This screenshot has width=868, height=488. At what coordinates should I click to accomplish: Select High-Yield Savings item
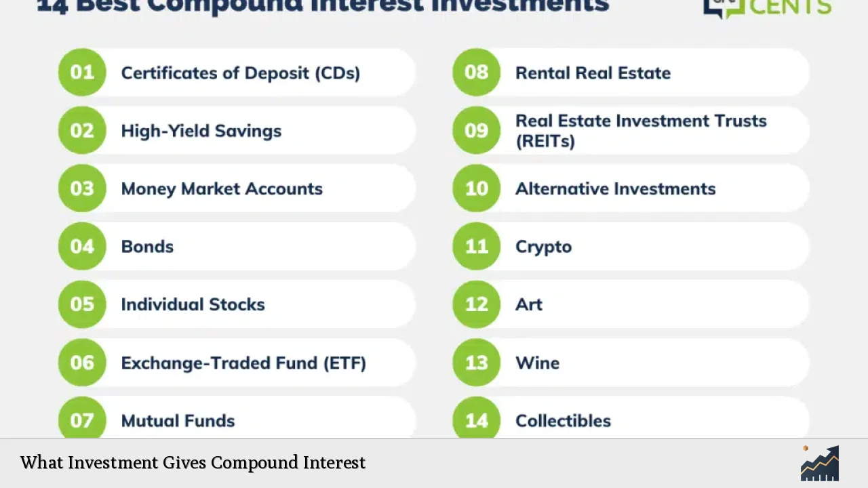[x=201, y=131]
